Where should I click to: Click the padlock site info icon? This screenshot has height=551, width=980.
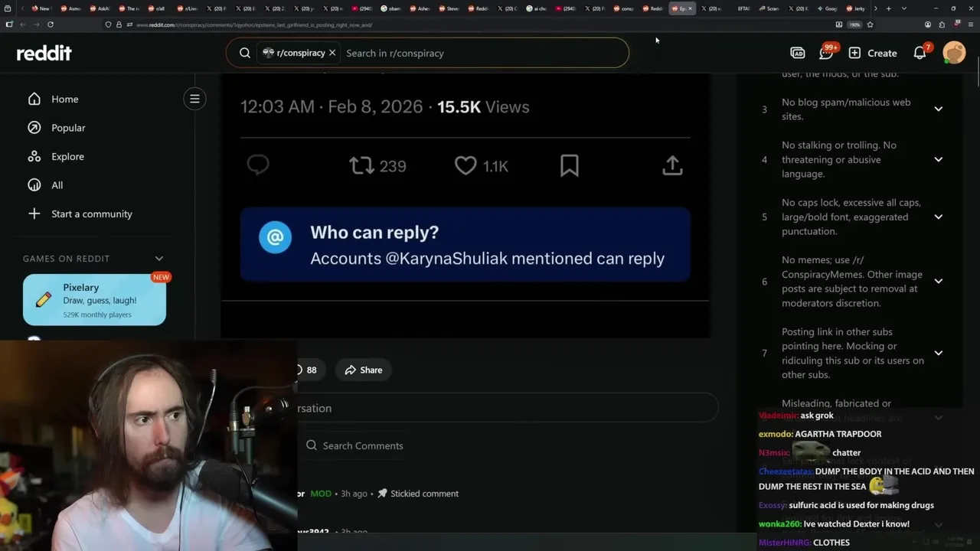click(x=119, y=24)
